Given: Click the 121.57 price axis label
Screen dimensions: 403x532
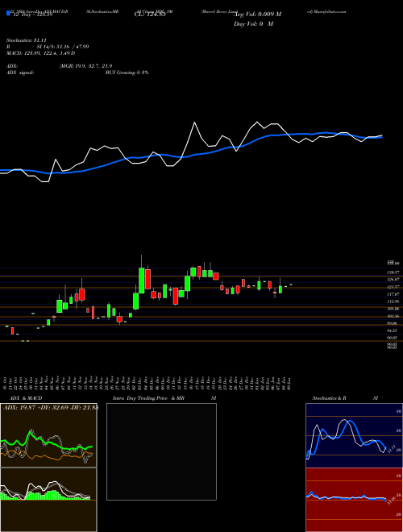Looking at the screenshot, I should point(393,287).
